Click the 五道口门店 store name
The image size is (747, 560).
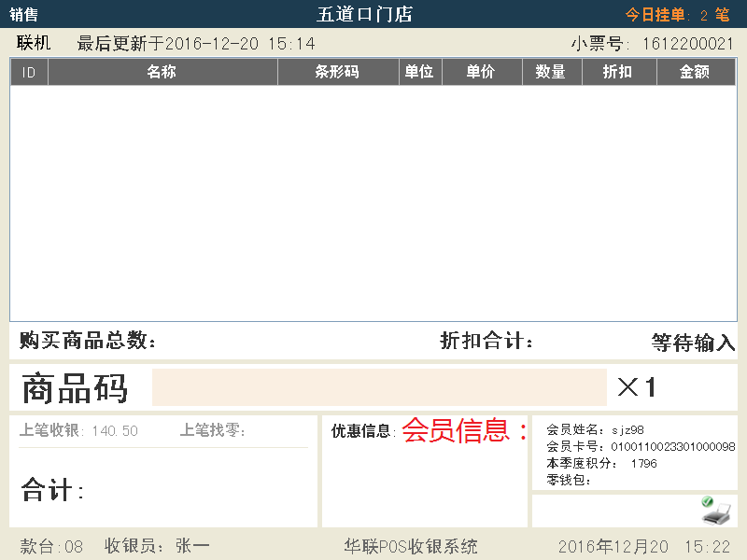point(364,14)
